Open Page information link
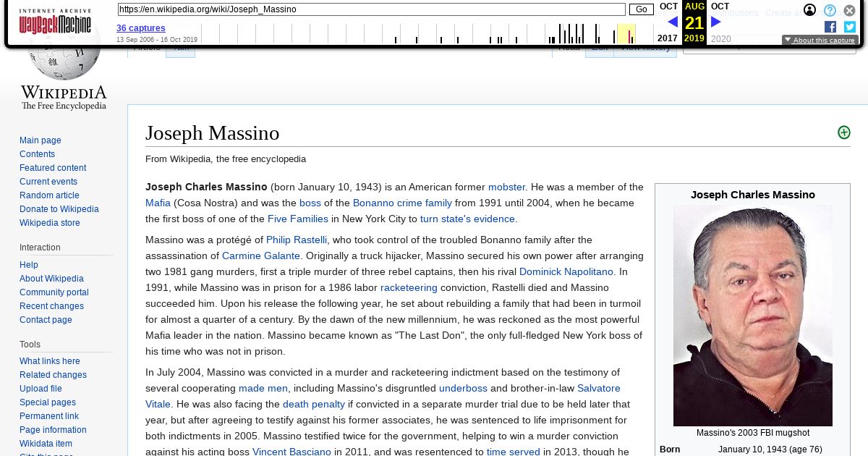The width and height of the screenshot is (868, 456). point(53,430)
